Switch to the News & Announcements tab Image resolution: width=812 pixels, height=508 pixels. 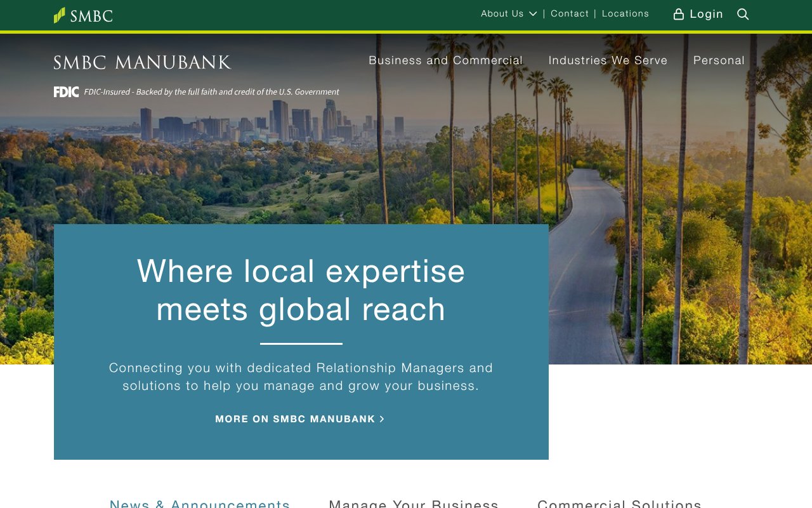200,504
